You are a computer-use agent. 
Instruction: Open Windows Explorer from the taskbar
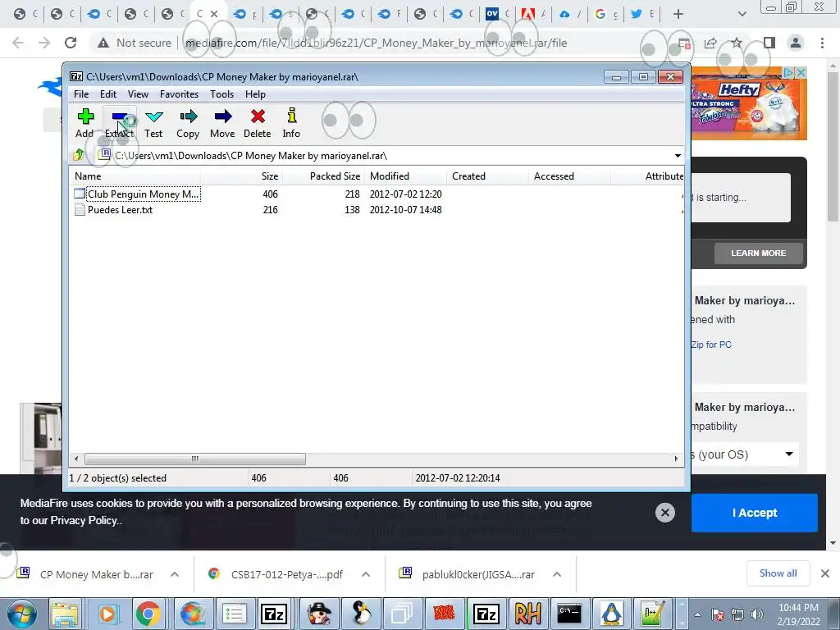click(66, 614)
